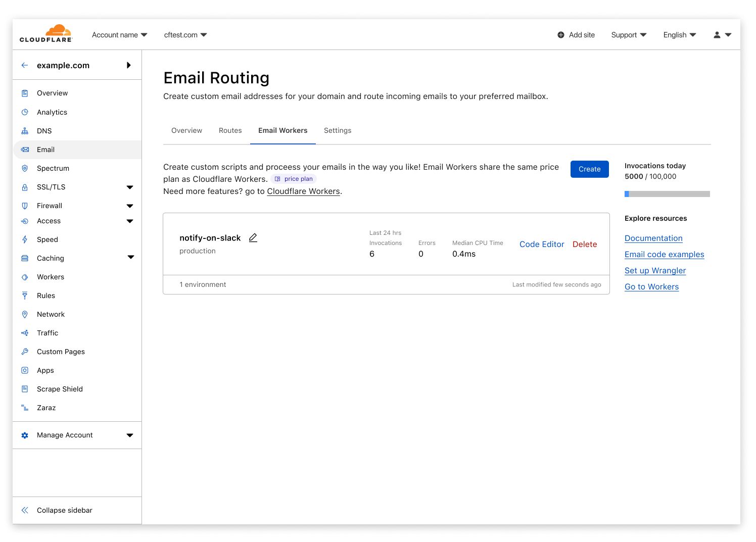The image size is (756, 542).
Task: Click the Create button
Action: click(589, 169)
